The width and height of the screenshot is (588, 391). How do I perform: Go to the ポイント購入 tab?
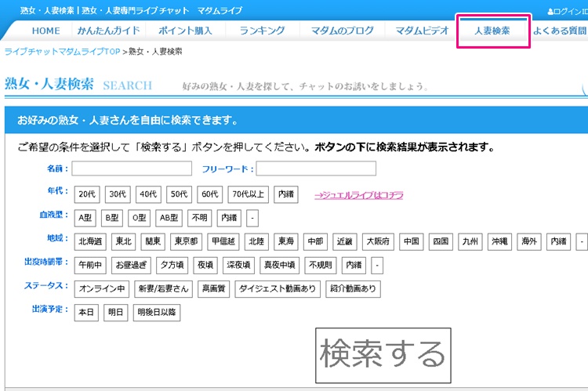click(x=185, y=31)
